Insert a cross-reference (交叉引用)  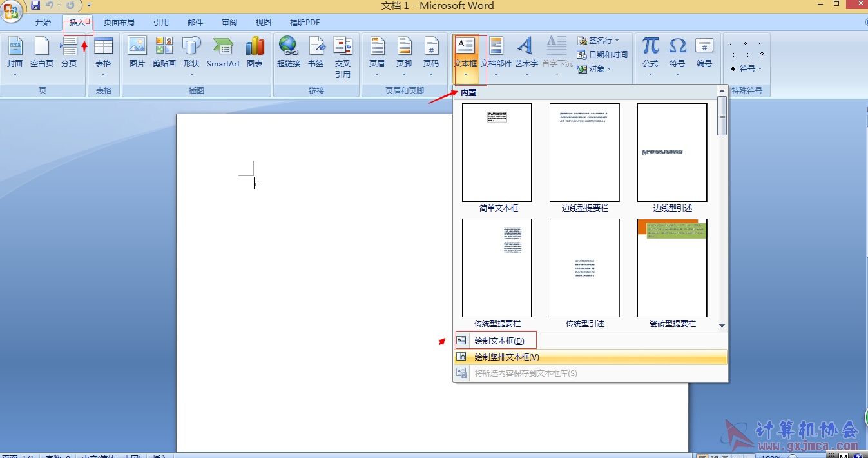click(x=343, y=57)
